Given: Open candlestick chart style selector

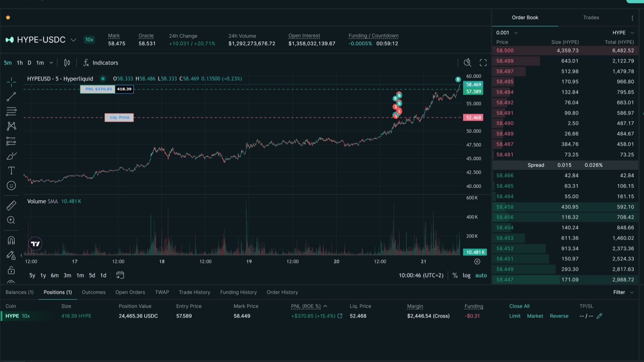Looking at the screenshot, I should click(x=67, y=63).
